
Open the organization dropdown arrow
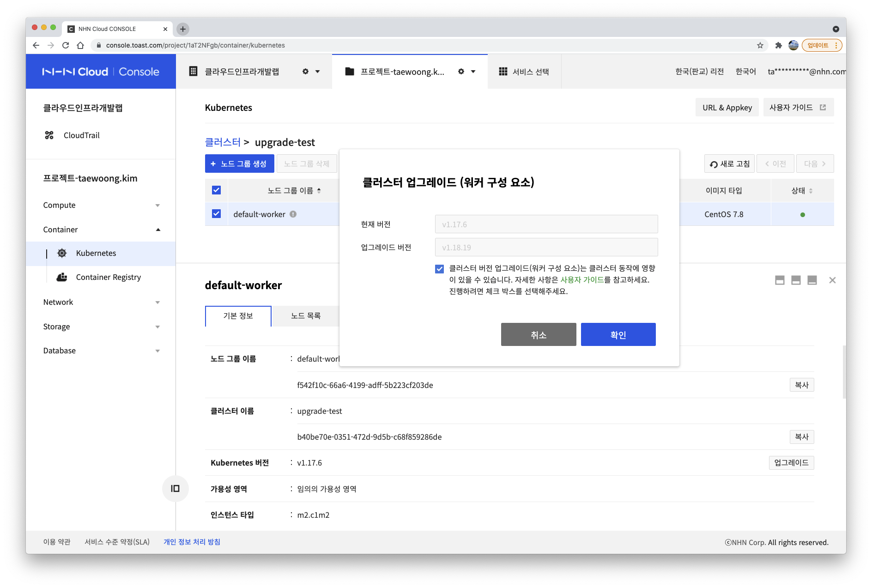[x=317, y=72]
